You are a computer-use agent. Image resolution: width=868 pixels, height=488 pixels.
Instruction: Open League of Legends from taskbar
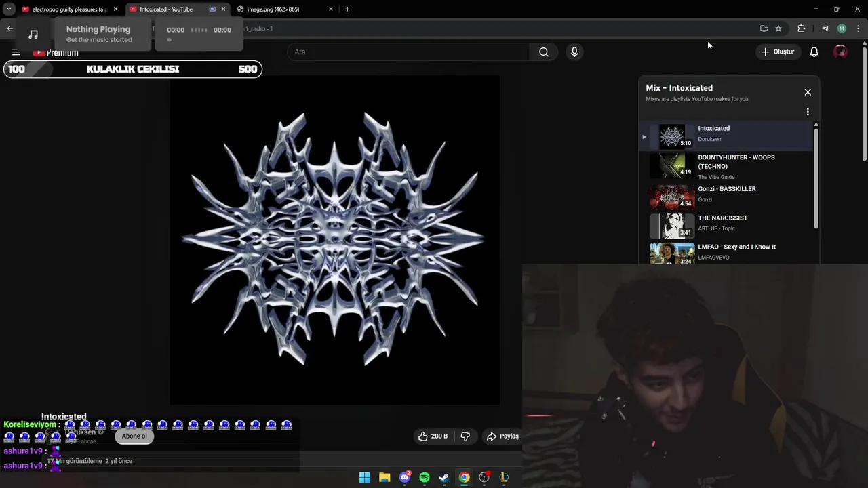tap(504, 477)
